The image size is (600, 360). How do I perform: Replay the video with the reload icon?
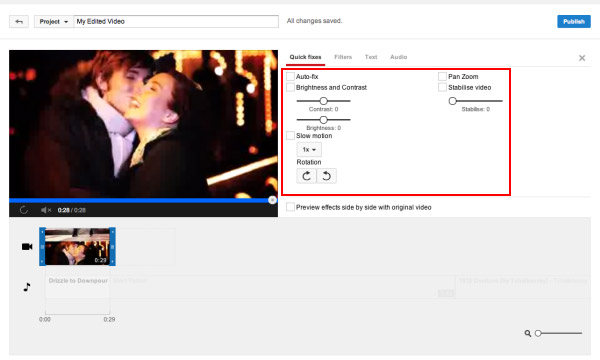(24, 210)
